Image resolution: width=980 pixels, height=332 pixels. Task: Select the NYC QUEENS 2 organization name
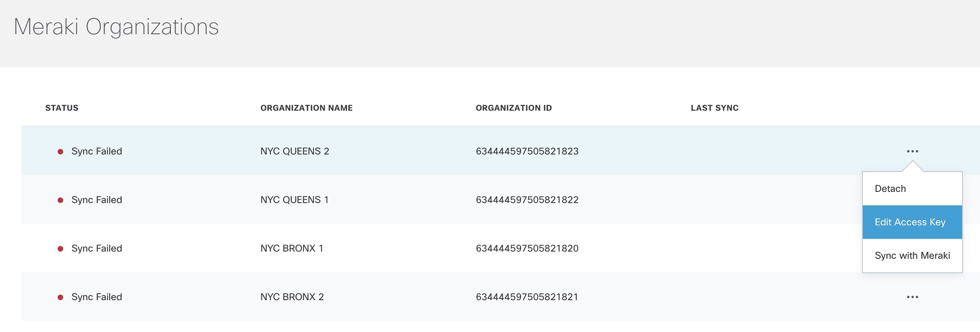295,151
